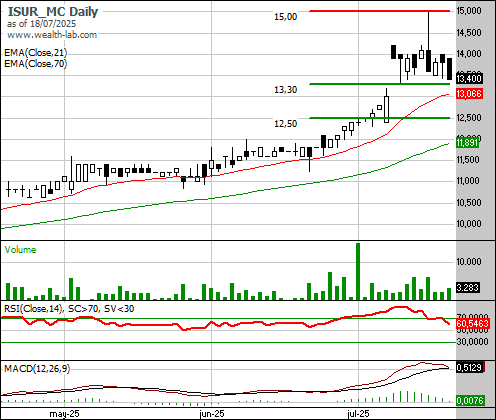Viewport: 496px width, 420px height.
Task: Click the MACD histogram value tag 0,0076
Action: point(469,400)
